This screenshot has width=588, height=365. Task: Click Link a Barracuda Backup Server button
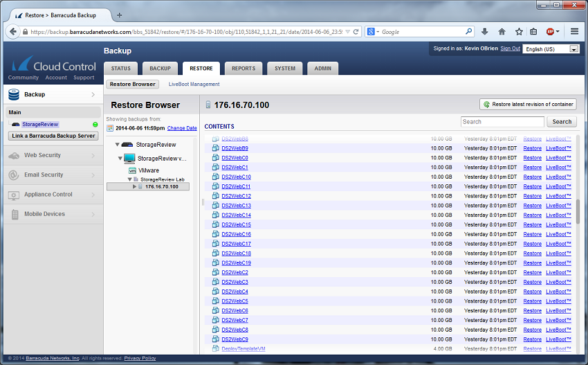(x=53, y=136)
